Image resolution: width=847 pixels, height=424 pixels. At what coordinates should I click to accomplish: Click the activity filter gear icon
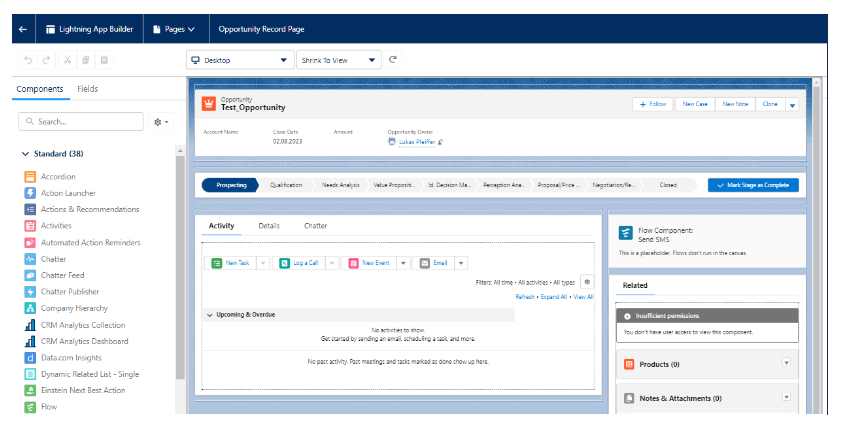tap(587, 283)
